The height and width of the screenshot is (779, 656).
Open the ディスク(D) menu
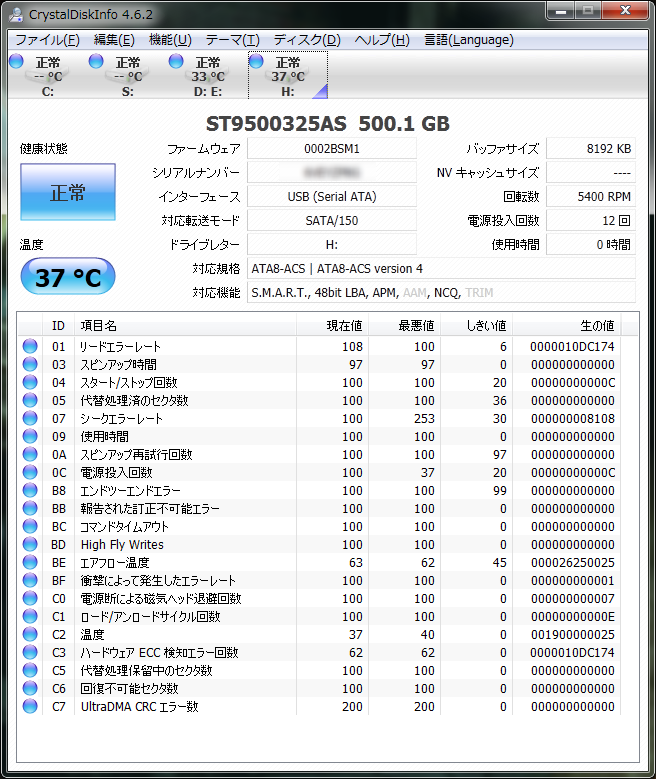point(307,40)
